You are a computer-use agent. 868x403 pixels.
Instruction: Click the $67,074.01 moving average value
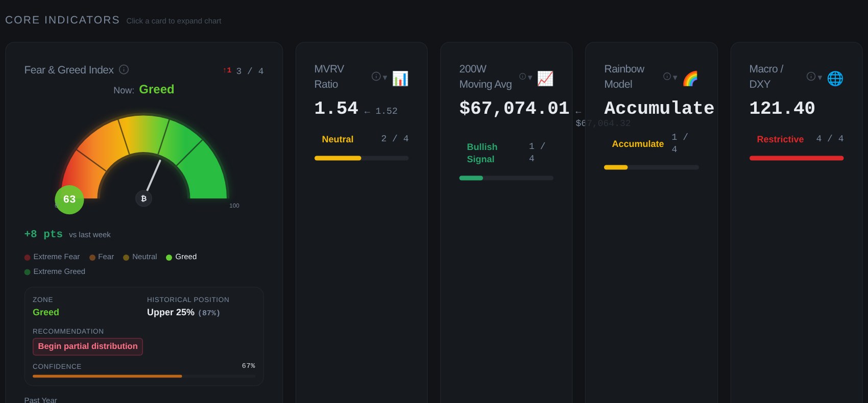[x=514, y=108]
